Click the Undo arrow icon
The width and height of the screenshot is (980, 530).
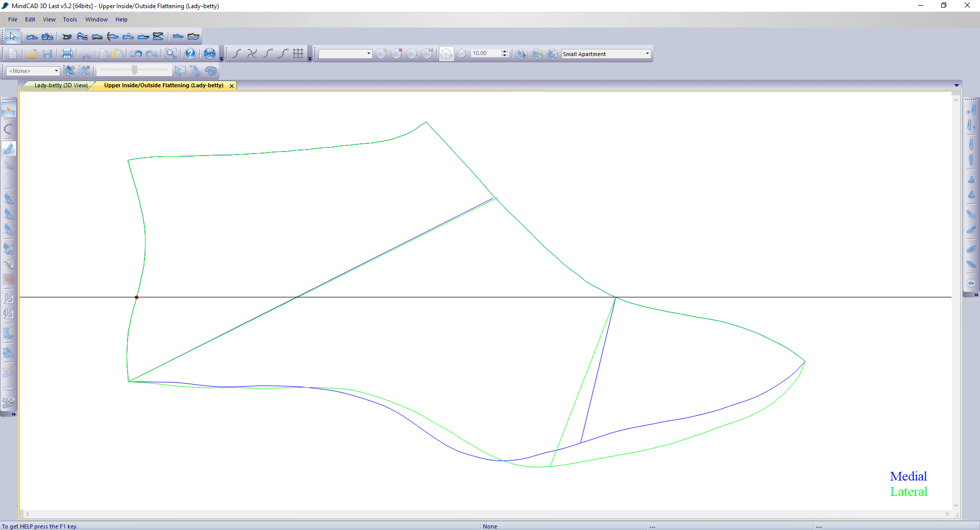(x=136, y=54)
